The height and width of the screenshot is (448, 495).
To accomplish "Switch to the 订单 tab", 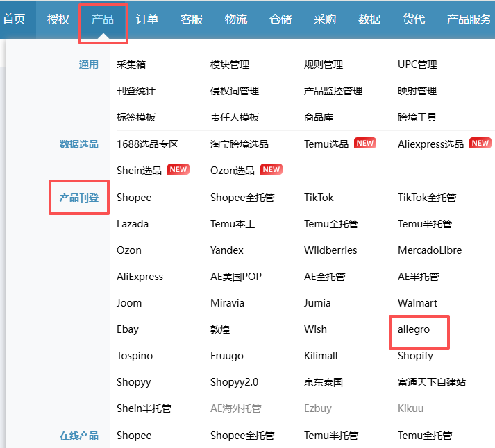I will click(x=147, y=19).
